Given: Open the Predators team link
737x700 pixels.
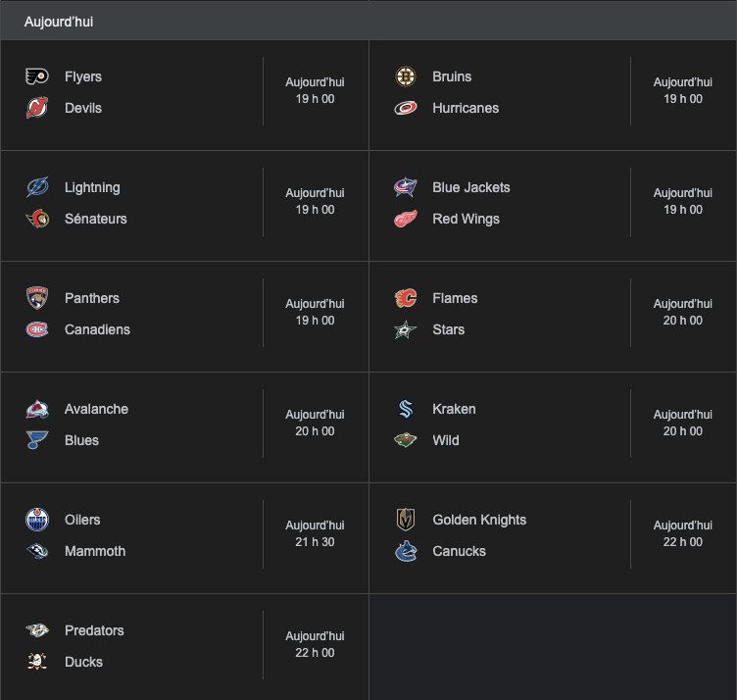Looking at the screenshot, I should coord(94,630).
